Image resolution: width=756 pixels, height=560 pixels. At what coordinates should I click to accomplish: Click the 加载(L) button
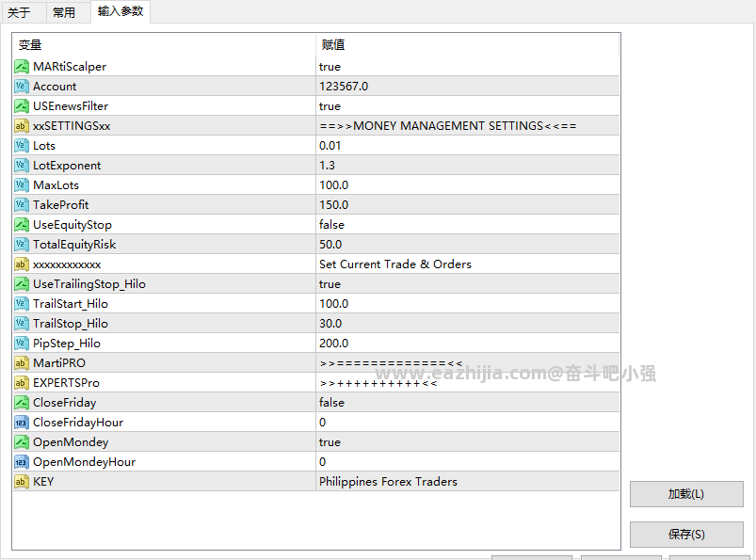(686, 494)
